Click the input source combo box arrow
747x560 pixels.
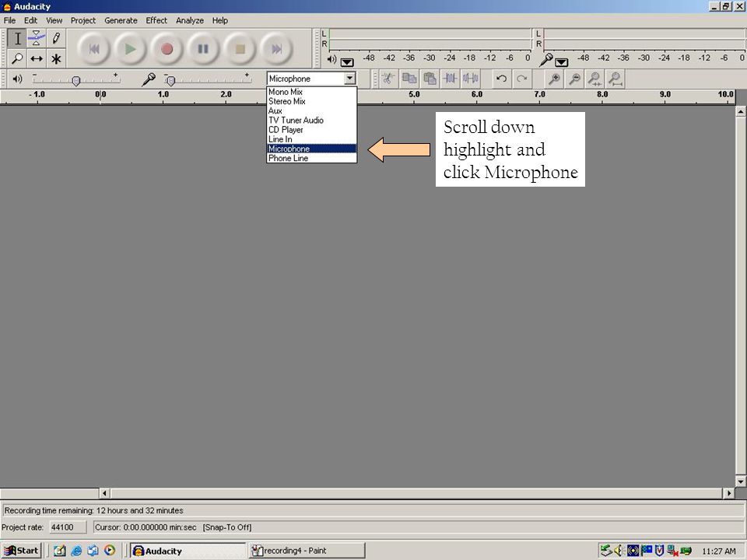pos(350,79)
